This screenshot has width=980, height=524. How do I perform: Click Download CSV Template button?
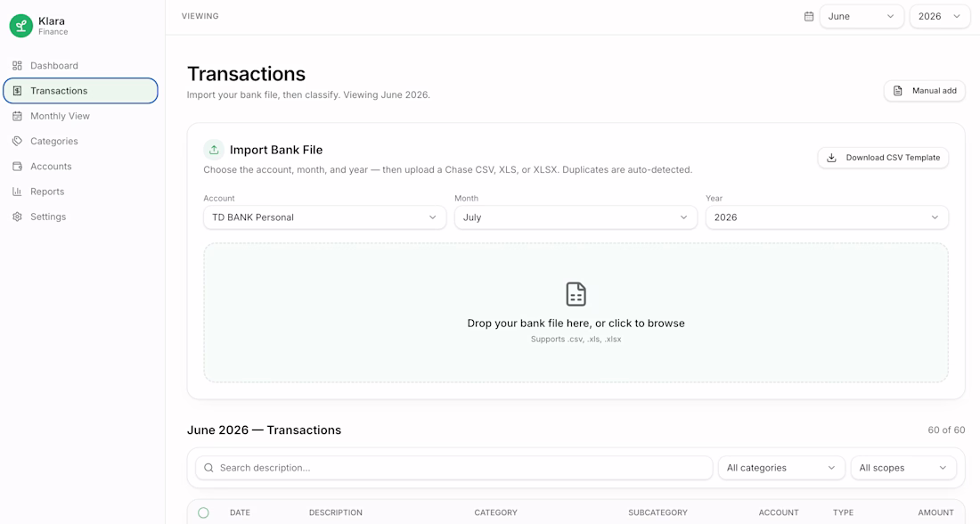pyautogui.click(x=883, y=158)
